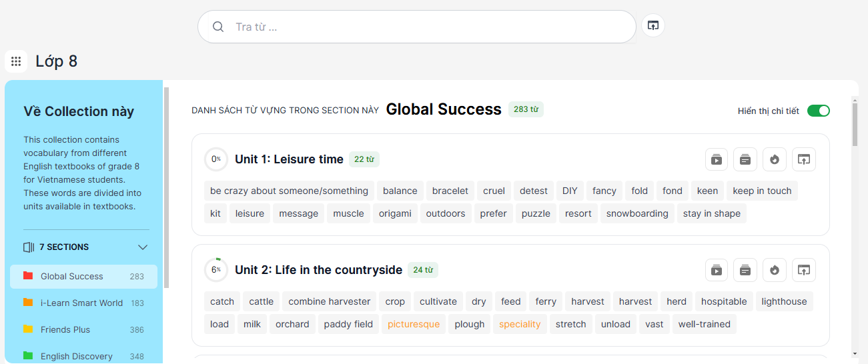Click the pop-out window icon beside search bar
868x364 pixels.
pyautogui.click(x=653, y=26)
